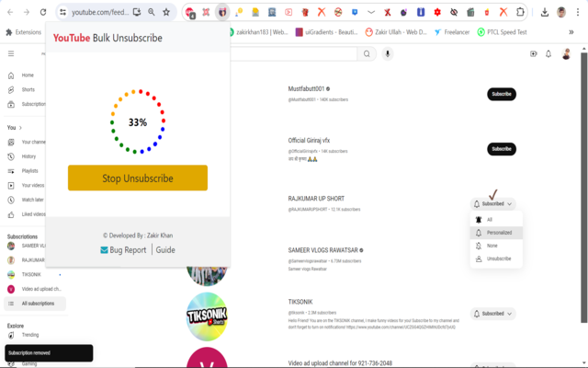Screen dimensions: 588x368
Task: Click the SAMEER VLOGS RAWATSAR channel name
Action: 322,250
